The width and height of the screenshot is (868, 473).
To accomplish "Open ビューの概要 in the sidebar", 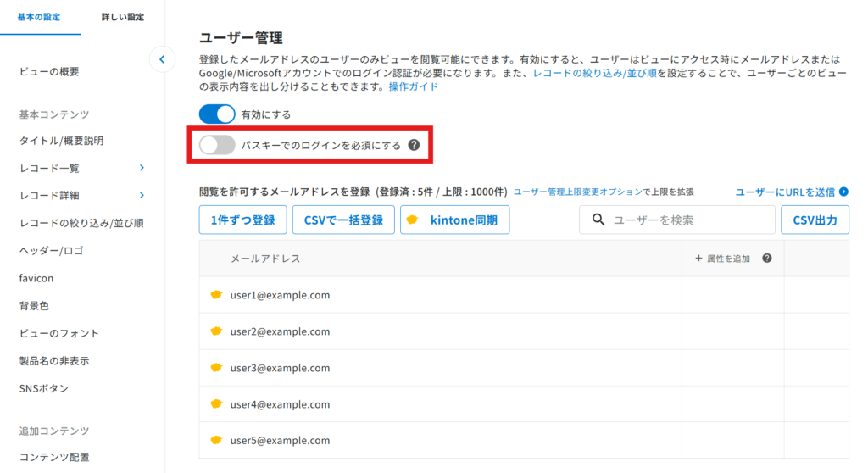I will pyautogui.click(x=49, y=71).
